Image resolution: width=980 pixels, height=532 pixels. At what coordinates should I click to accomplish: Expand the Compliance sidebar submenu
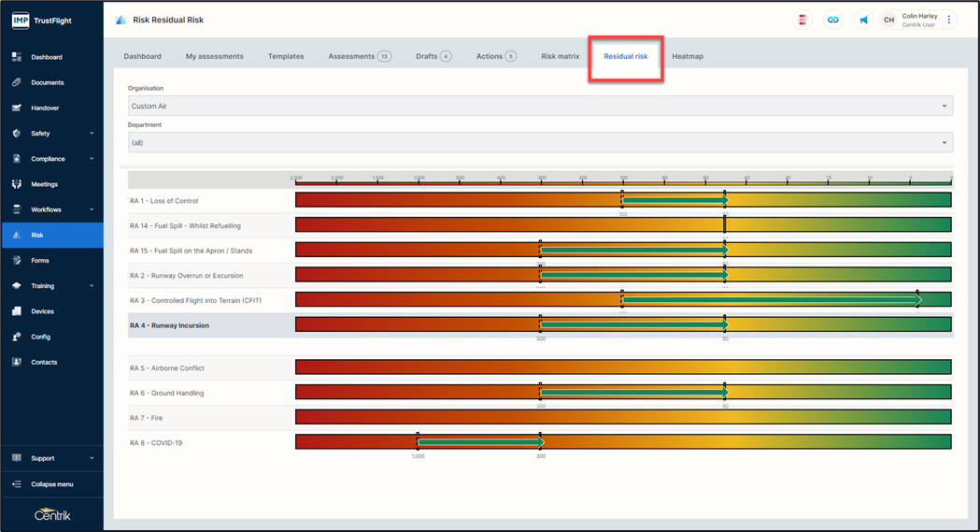click(91, 159)
